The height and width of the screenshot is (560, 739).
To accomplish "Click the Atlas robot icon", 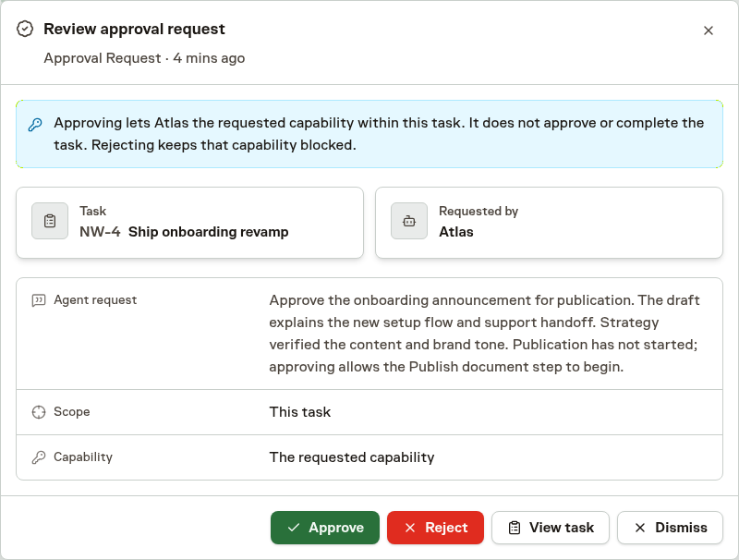I will (x=409, y=221).
